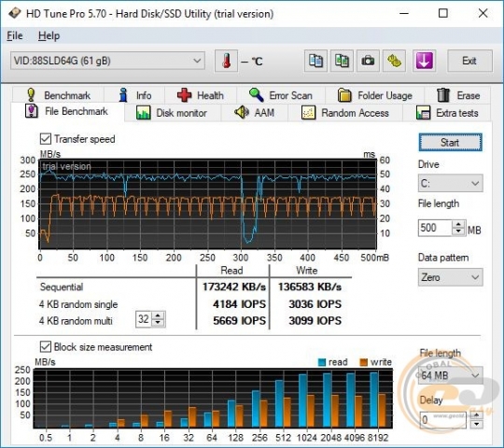This screenshot has height=448, width=504.
Task: Click the 5669 IOPS read value
Action: (239, 320)
